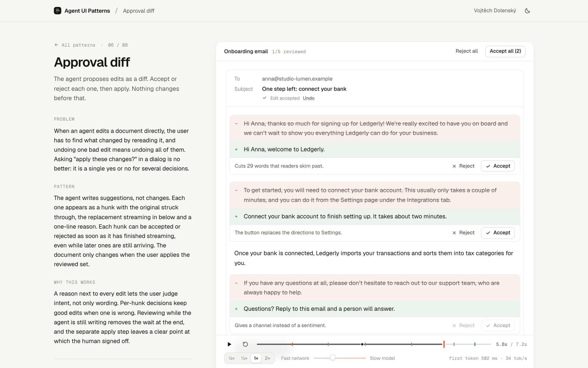The width and height of the screenshot is (588, 368).
Task: Click Reject all button
Action: 467,51
